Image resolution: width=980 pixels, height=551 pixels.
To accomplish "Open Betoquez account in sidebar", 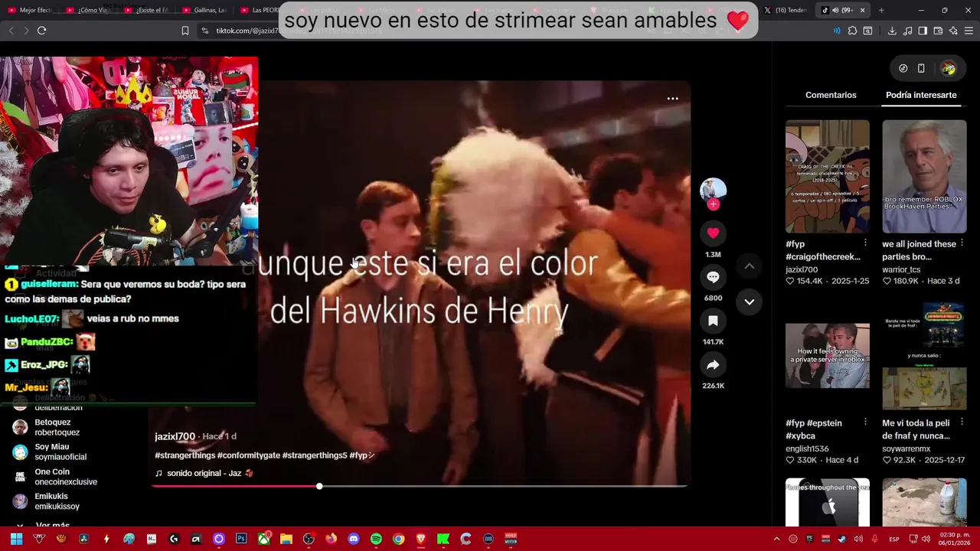I will 54,427.
